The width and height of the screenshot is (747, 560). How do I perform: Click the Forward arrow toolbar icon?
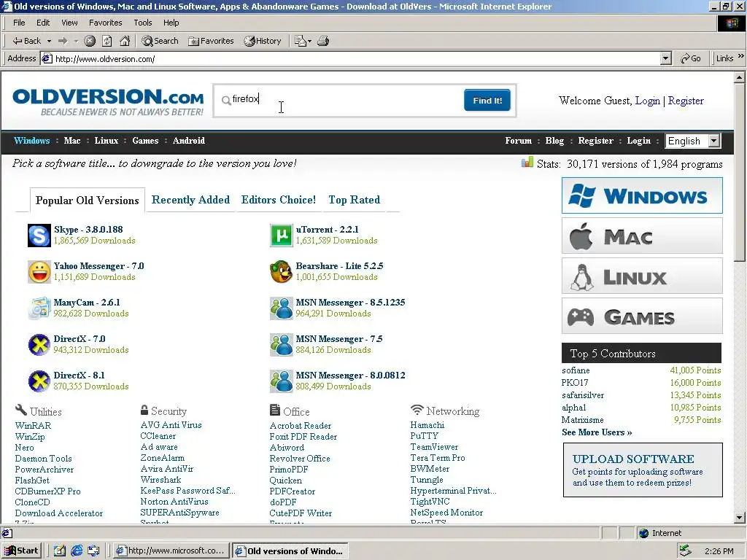pyautogui.click(x=63, y=41)
